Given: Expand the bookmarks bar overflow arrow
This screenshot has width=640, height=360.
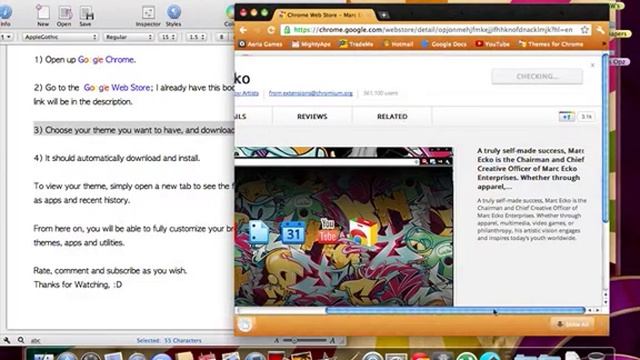Looking at the screenshot, I should pyautogui.click(x=604, y=44).
